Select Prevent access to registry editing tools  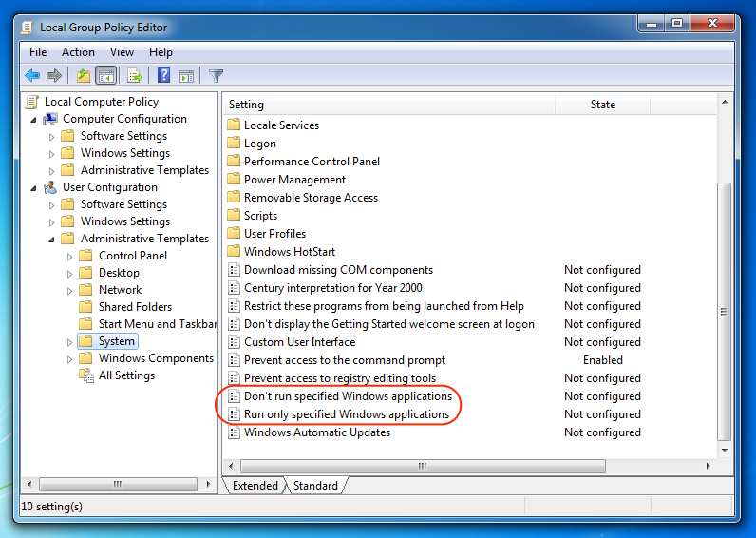[x=340, y=378]
